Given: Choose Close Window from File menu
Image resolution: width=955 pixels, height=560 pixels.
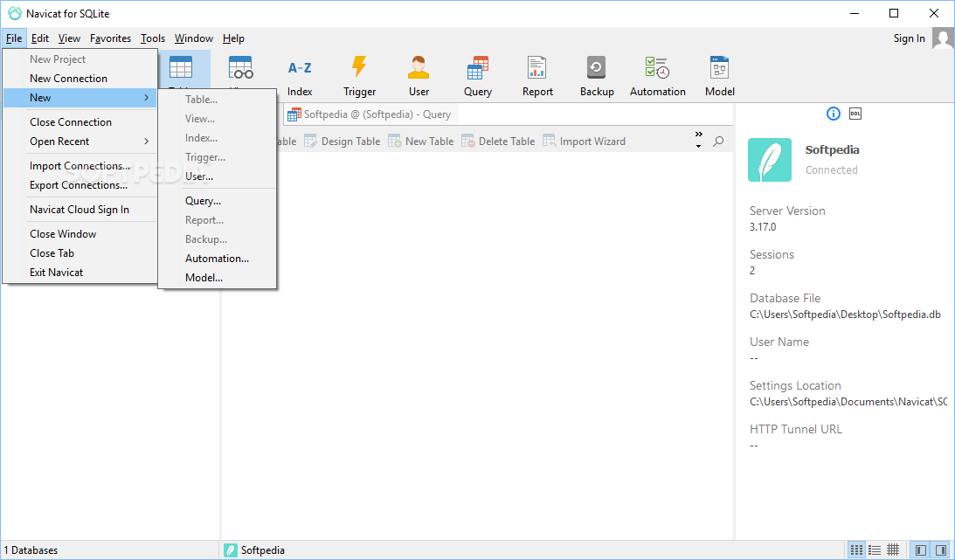Looking at the screenshot, I should pyautogui.click(x=80, y=234).
